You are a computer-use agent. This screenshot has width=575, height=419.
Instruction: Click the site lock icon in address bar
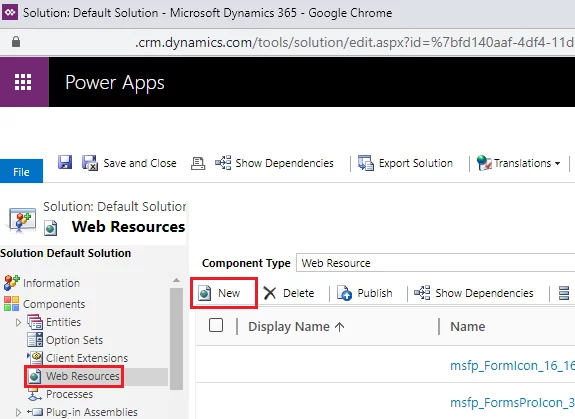click(x=16, y=42)
